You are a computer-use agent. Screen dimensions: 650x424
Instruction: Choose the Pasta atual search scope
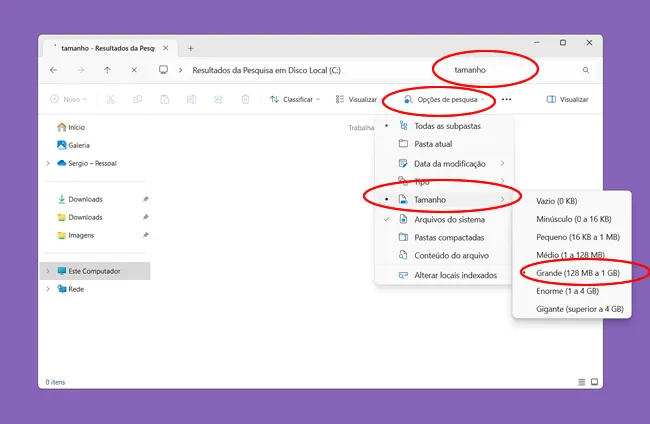433,144
